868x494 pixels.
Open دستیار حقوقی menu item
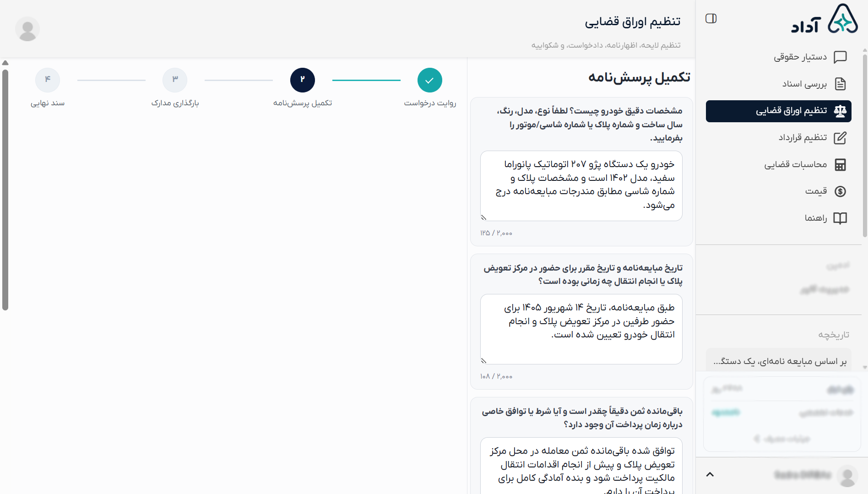pyautogui.click(x=778, y=57)
